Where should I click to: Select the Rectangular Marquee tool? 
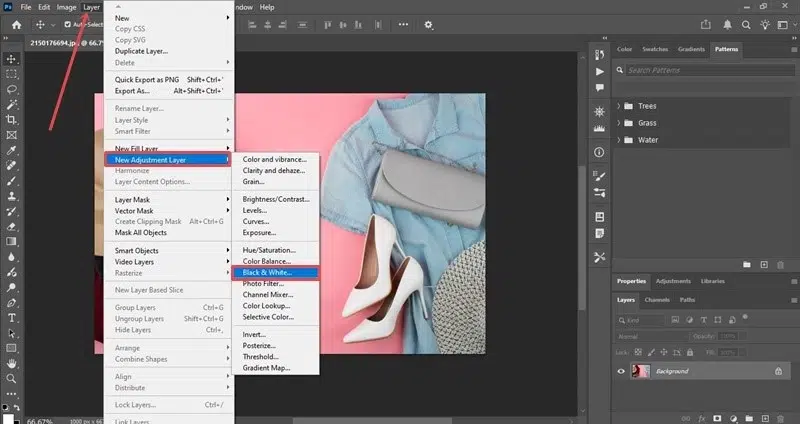click(x=11, y=74)
